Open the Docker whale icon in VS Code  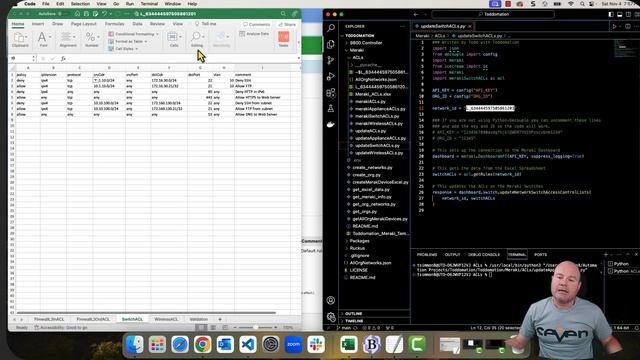pos(331,124)
